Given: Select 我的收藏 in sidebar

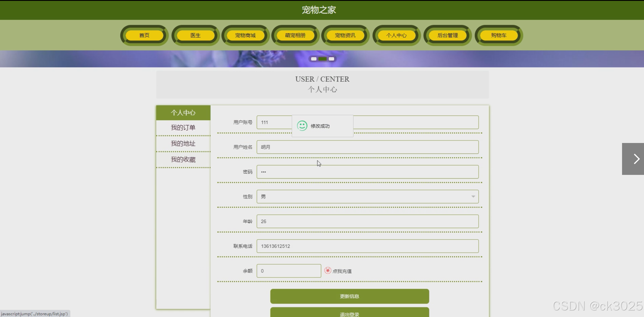Looking at the screenshot, I should click(183, 159).
